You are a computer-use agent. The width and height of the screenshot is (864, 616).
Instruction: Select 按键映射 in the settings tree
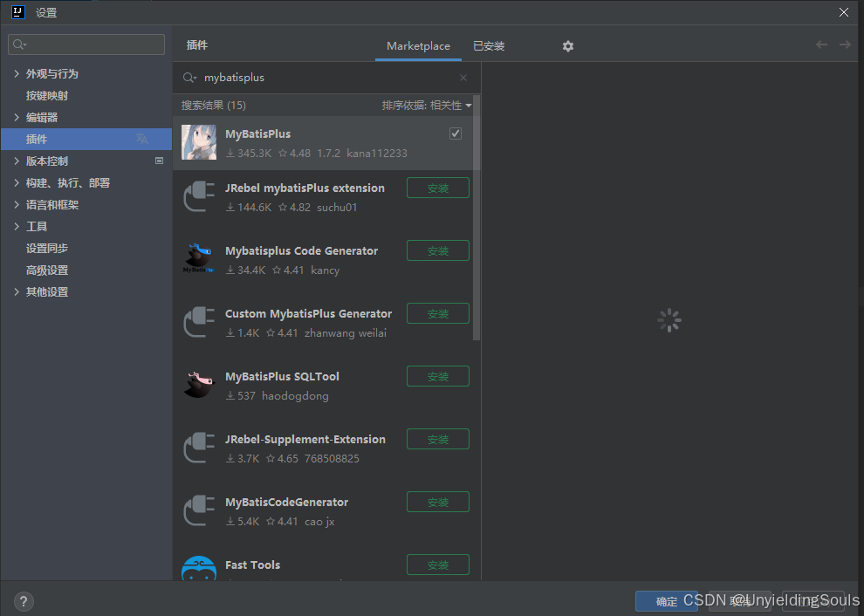click(47, 95)
